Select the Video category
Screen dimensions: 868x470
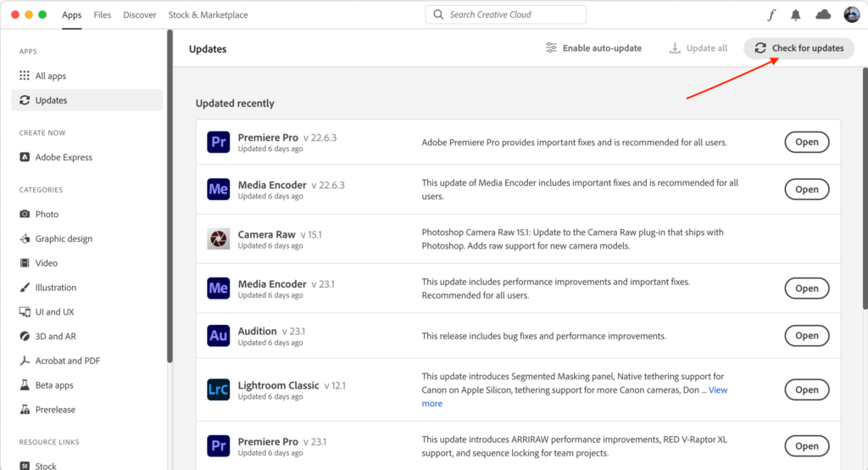click(x=87, y=263)
